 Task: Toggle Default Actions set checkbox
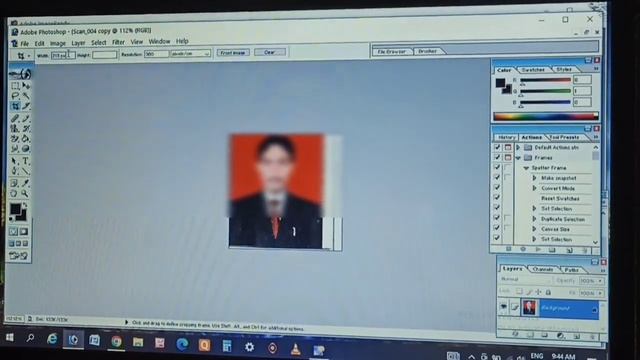497,147
